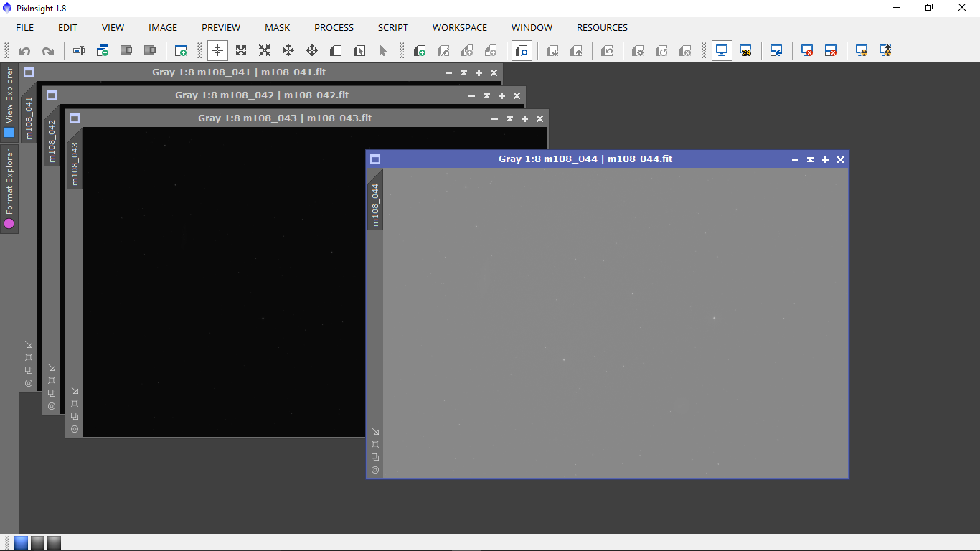Viewport: 980px width, 551px height.
Task: Expand the View Explorer side panel
Action: click(x=9, y=102)
